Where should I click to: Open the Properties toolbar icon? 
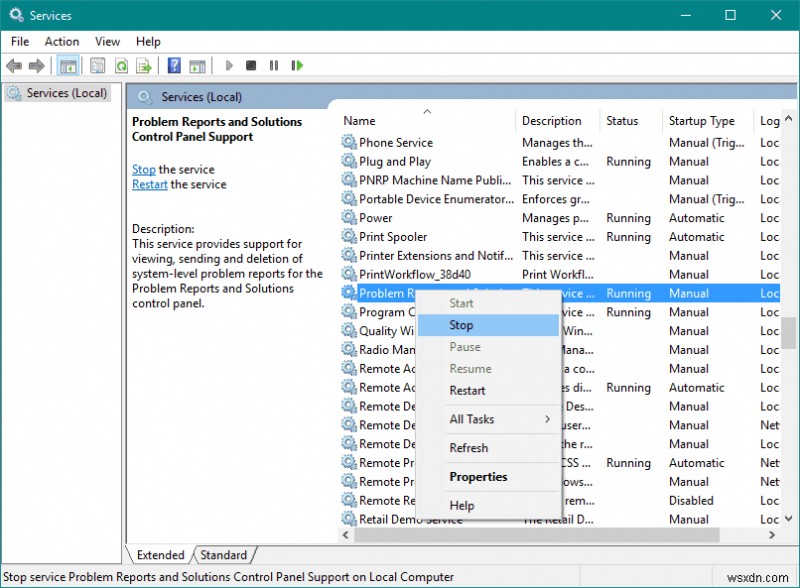[97, 66]
